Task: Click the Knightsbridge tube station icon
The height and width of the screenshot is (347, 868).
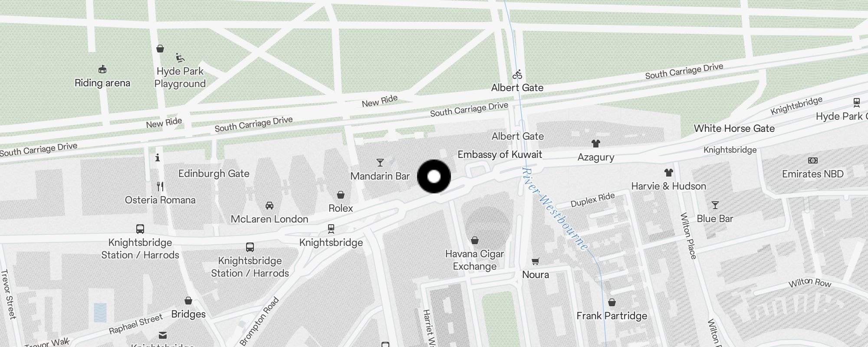Action: pos(331,229)
